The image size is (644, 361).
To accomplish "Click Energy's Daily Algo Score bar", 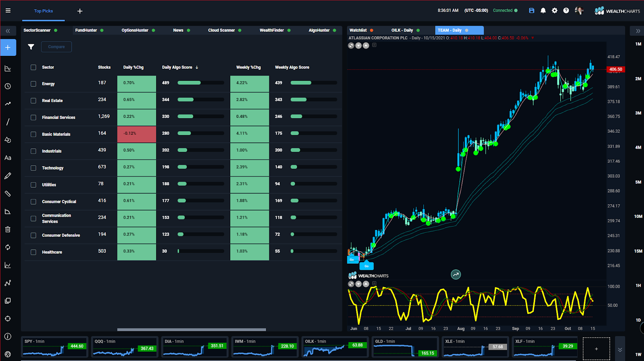I will 201,83.
